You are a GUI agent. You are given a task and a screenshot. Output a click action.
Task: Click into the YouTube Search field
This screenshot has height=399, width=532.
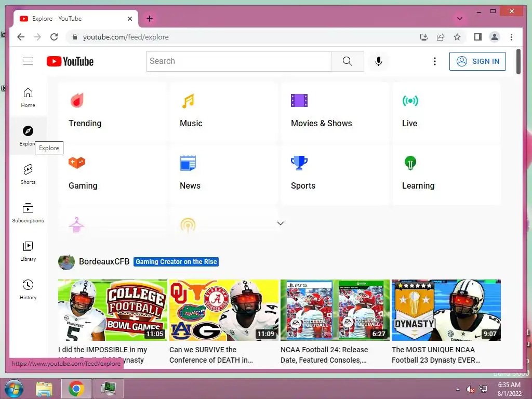[239, 61]
